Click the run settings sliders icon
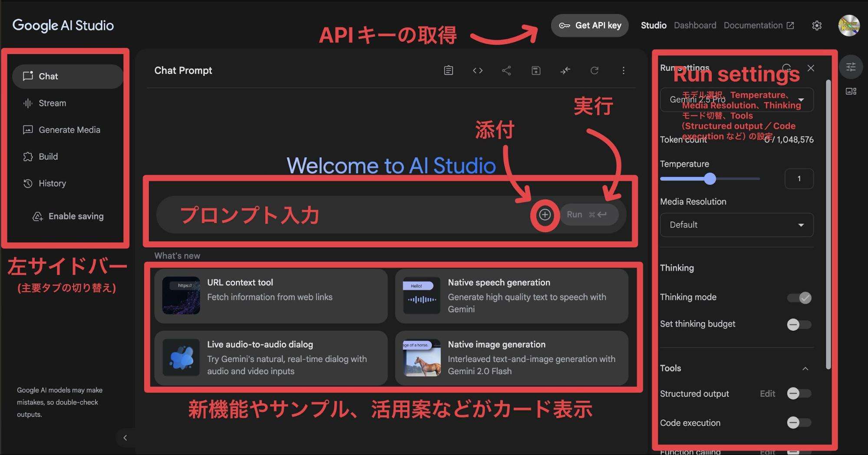The image size is (868, 455). [851, 67]
